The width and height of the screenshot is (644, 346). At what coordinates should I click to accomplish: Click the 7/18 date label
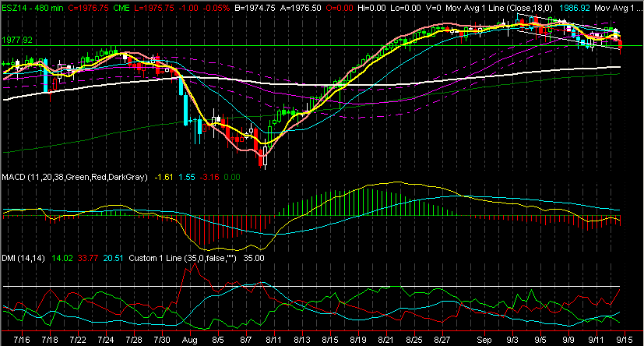tap(50, 340)
